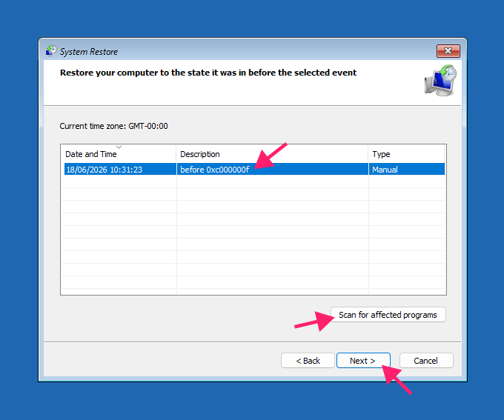504x420 pixels.
Task: Sort by Date and Time column header
Action: pos(119,154)
